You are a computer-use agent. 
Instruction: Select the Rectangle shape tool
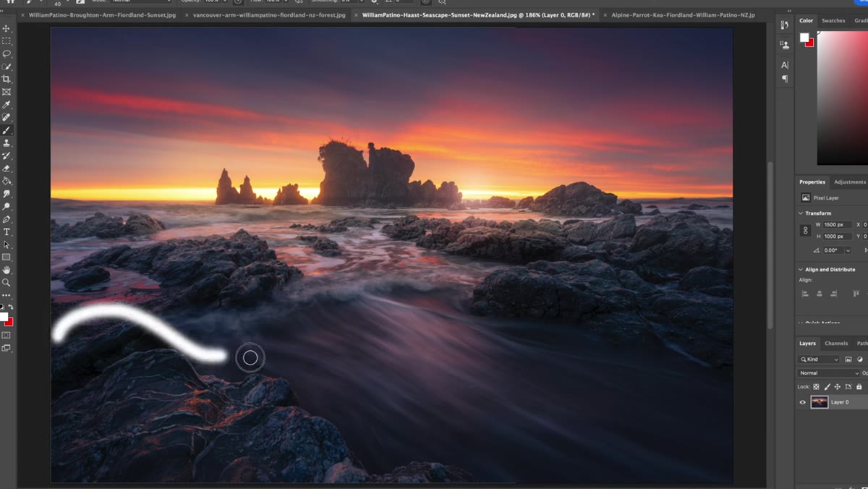point(7,258)
